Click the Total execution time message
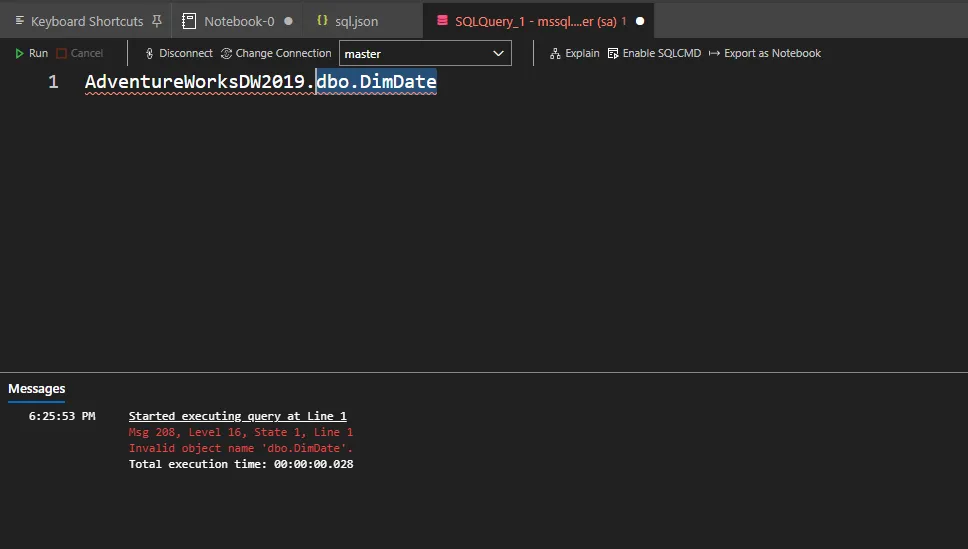968x549 pixels. point(241,464)
